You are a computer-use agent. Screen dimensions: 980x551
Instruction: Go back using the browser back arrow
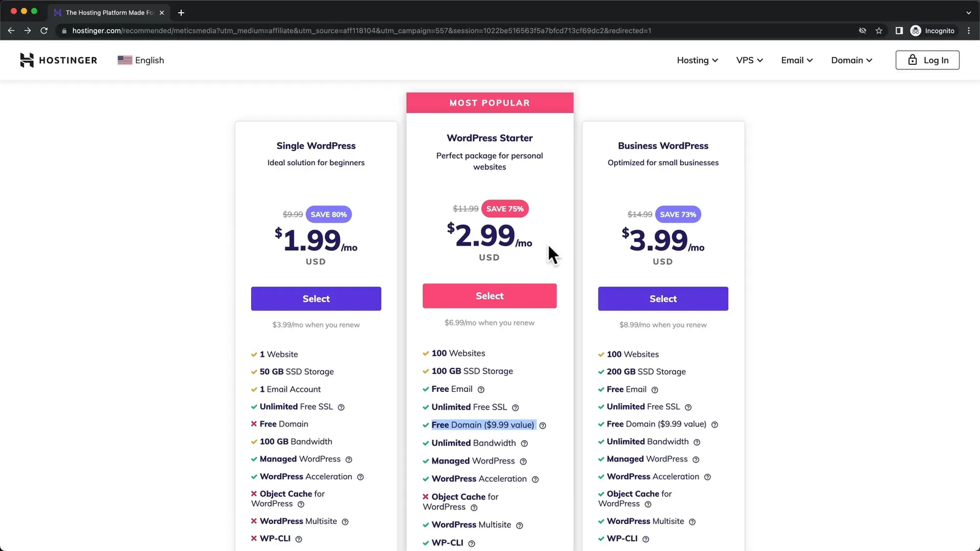pyautogui.click(x=11, y=31)
